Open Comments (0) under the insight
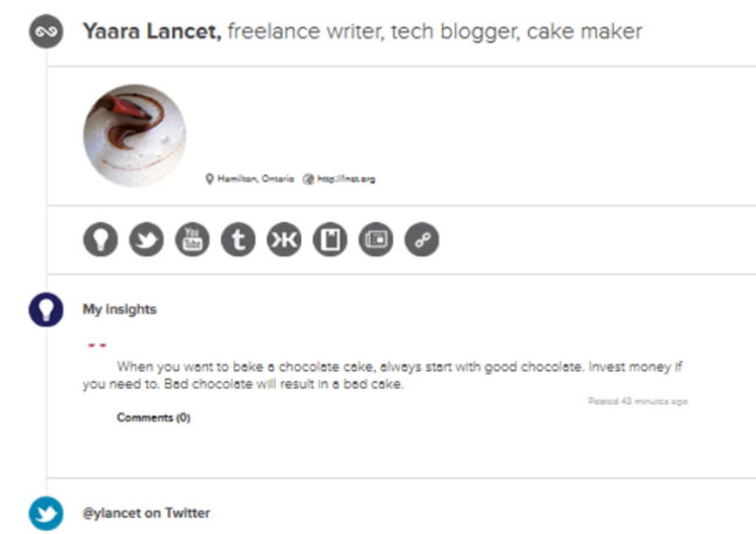 coord(154,417)
